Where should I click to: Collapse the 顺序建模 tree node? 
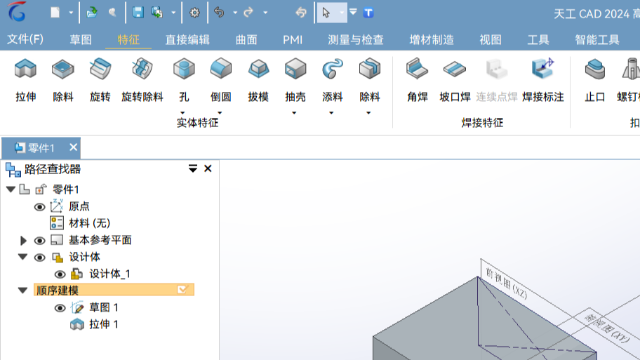pos(23,291)
